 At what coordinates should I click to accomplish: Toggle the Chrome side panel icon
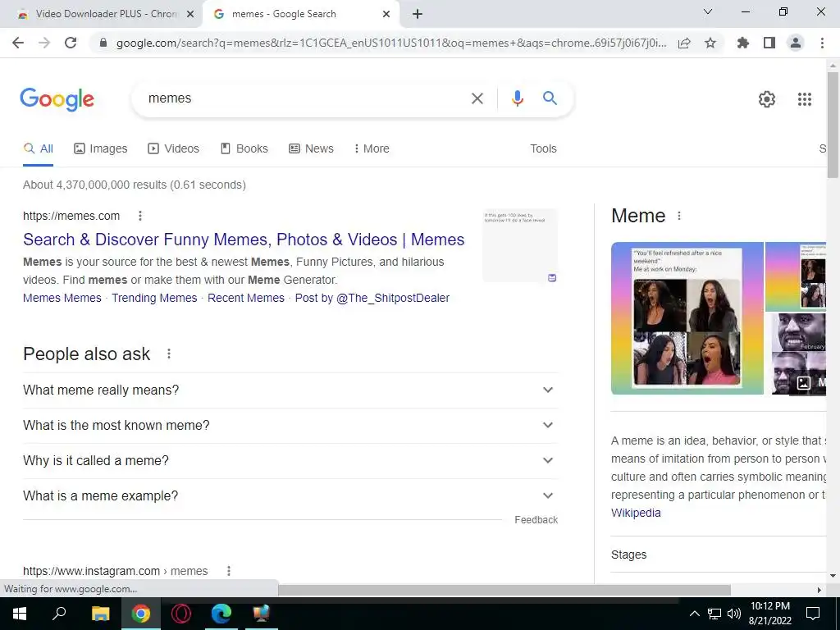coord(769,43)
